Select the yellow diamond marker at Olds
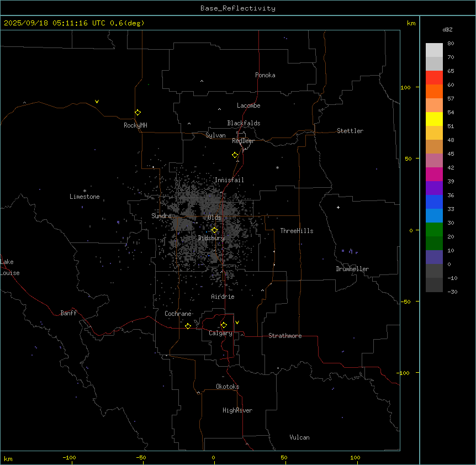Screen dimensions: 476x465 (215, 230)
